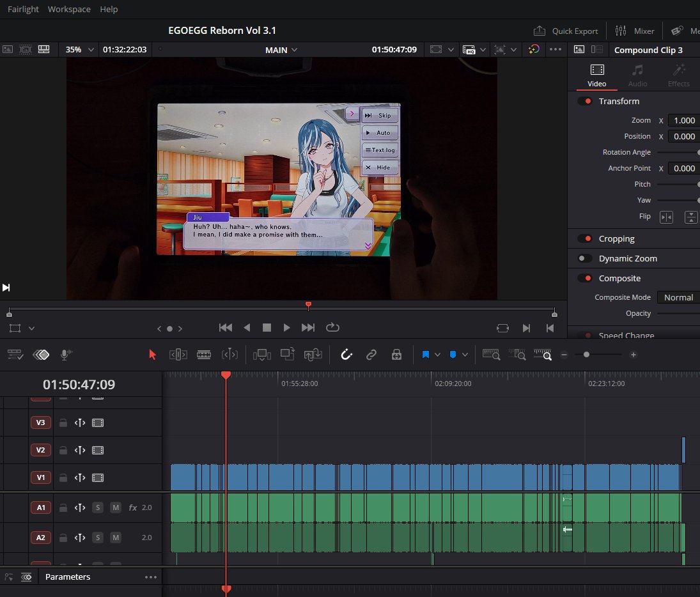Toggle the Cropping section enable switch
Image resolution: width=700 pixels, height=597 pixels.
tap(585, 239)
